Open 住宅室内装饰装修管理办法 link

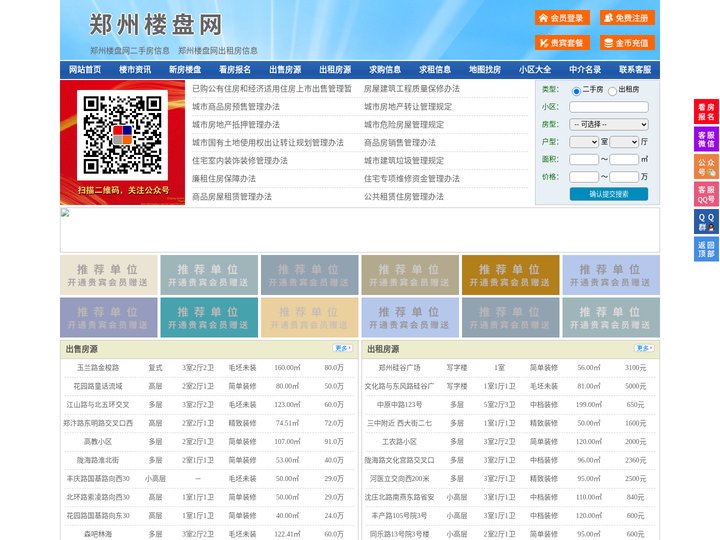pos(240,161)
